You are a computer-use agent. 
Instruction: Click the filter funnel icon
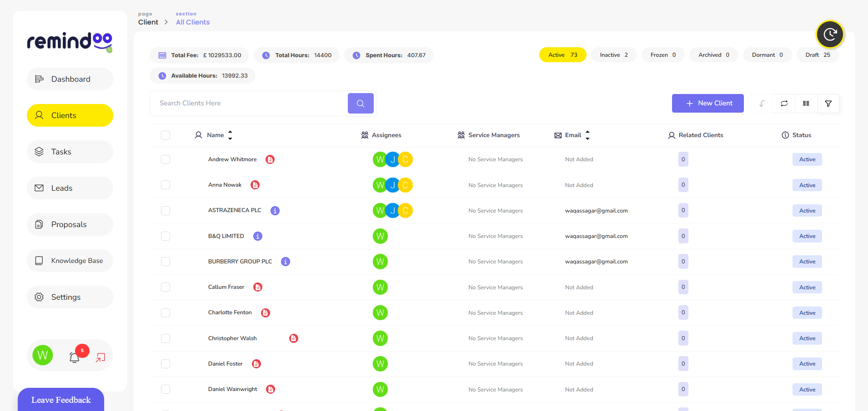click(x=828, y=104)
